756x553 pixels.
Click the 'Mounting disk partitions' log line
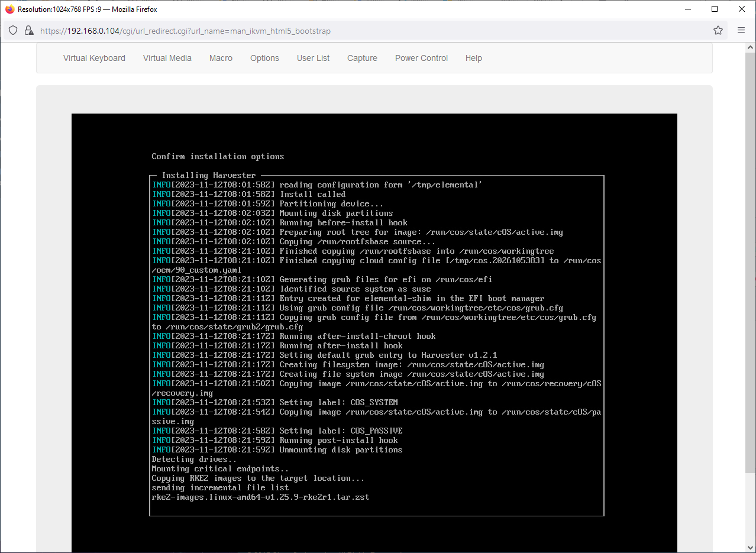(273, 214)
